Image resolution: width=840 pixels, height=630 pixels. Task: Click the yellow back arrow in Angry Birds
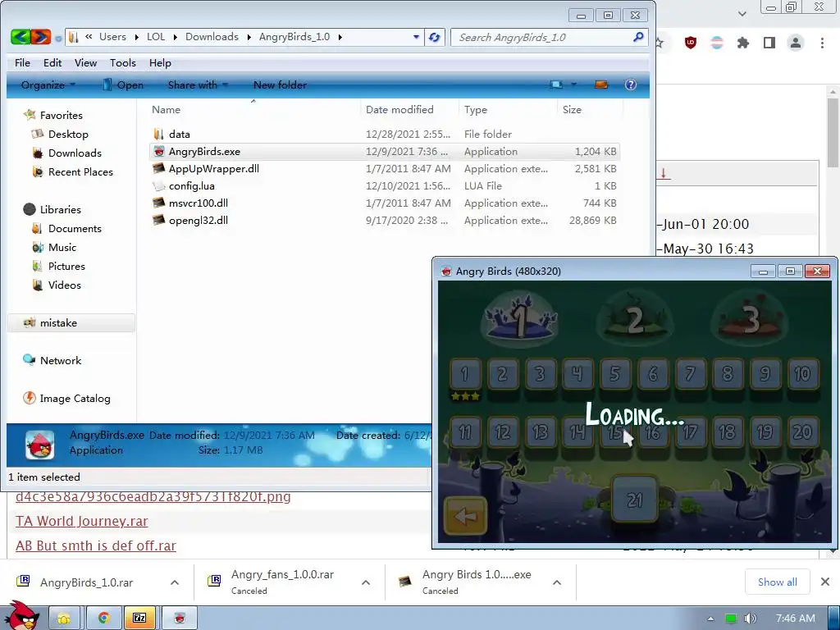(465, 516)
